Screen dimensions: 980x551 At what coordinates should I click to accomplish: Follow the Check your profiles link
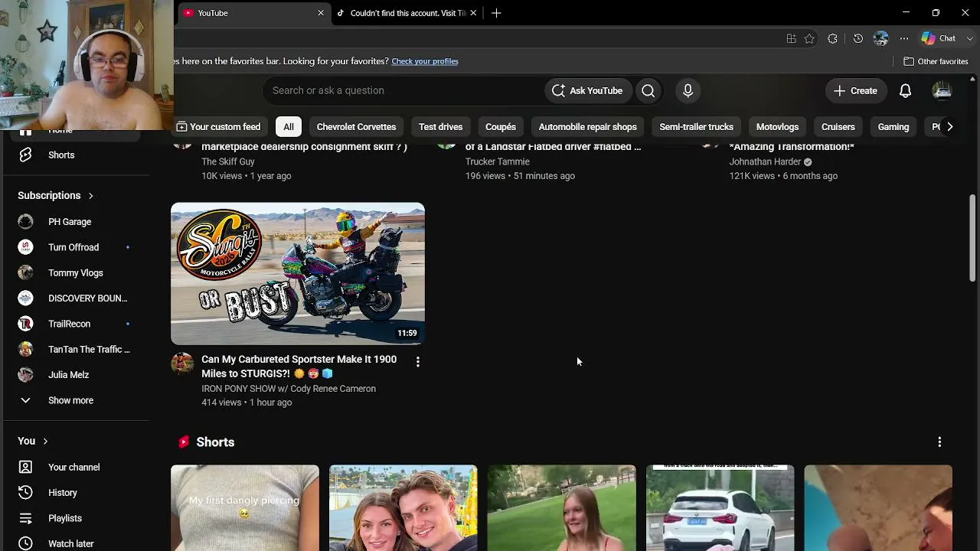(425, 61)
